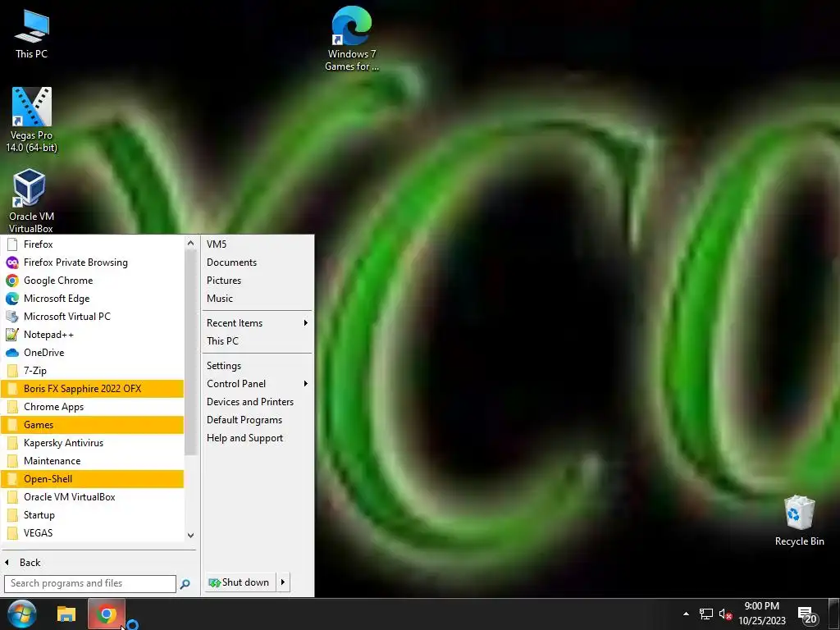This screenshot has height=630, width=840.
Task: Expand the Maintenance folder
Action: coord(92,461)
